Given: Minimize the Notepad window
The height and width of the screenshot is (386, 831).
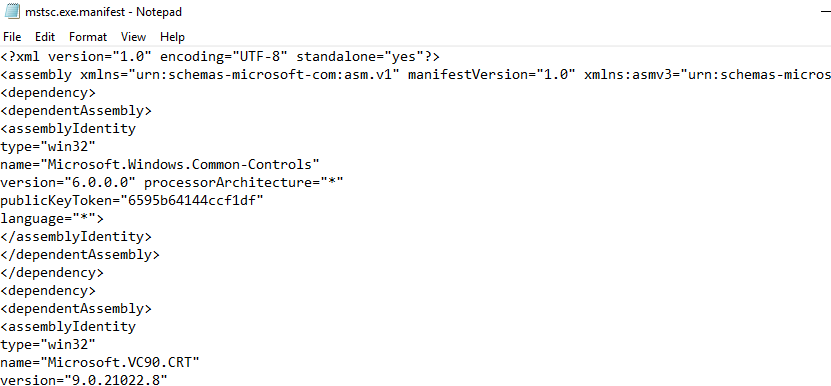Looking at the screenshot, I should click(x=825, y=12).
